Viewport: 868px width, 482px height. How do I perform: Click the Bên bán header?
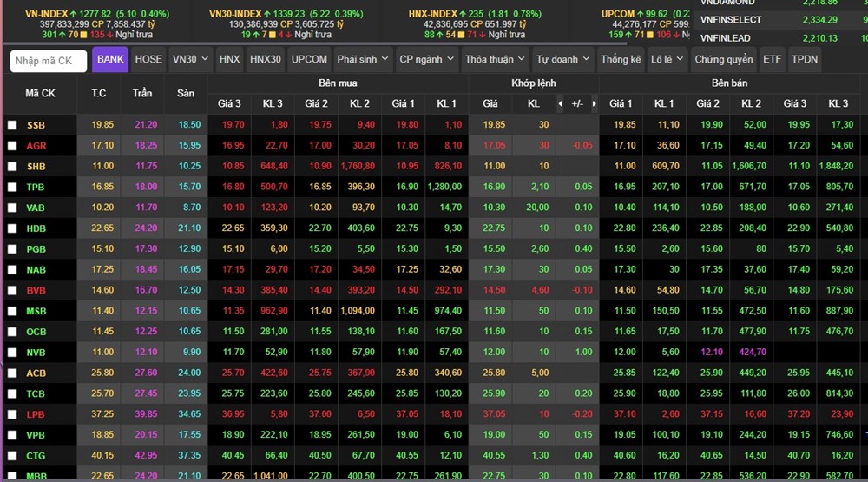point(729,83)
